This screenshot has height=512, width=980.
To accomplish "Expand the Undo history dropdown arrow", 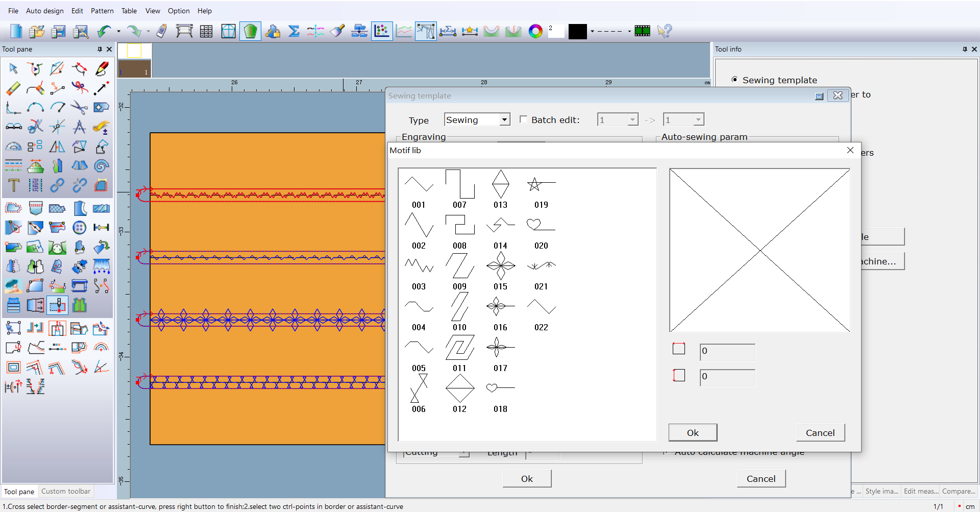I will [119, 31].
